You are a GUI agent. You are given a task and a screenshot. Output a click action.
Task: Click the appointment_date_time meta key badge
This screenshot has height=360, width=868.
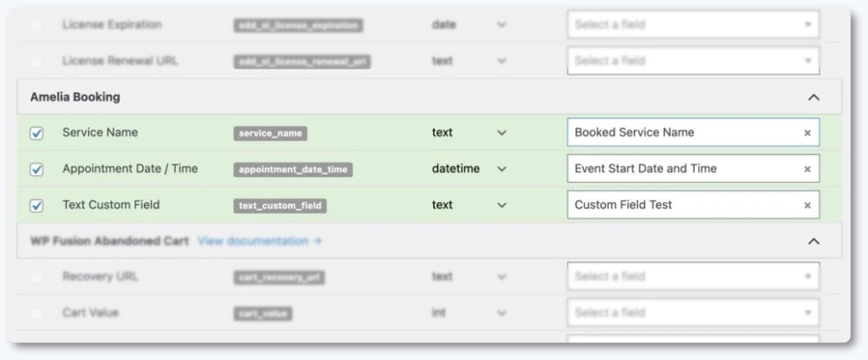tap(292, 169)
